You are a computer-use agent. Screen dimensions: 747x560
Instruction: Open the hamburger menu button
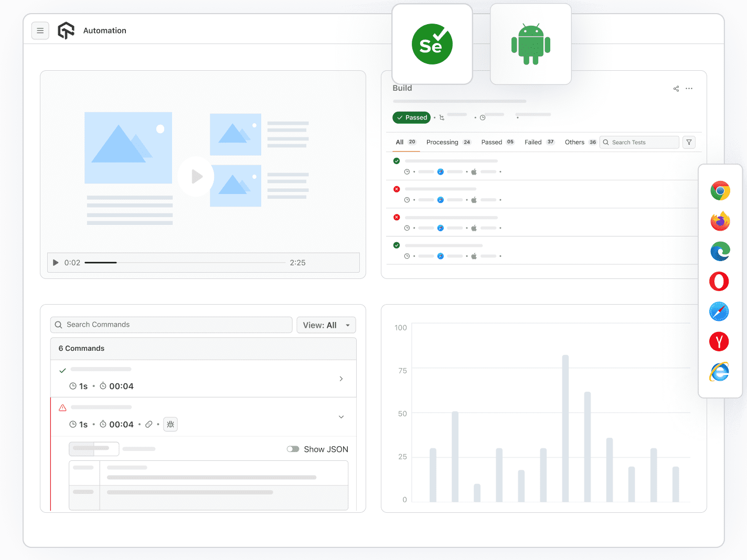[40, 30]
